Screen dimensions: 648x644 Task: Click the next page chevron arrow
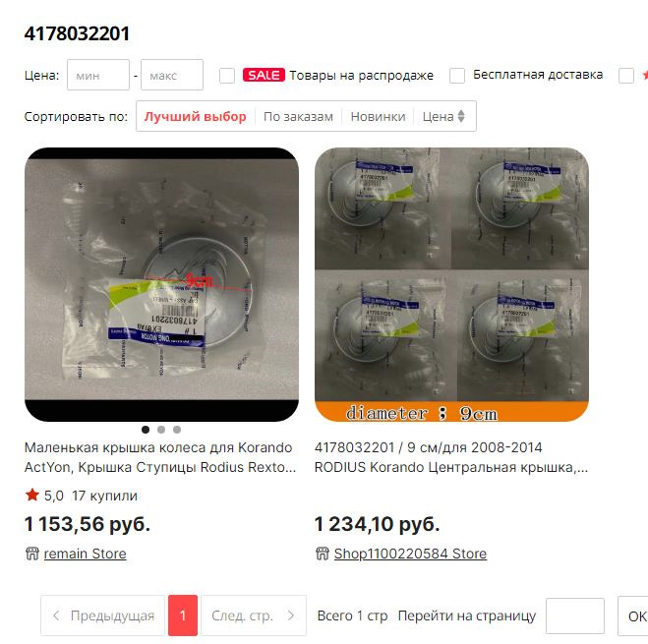tap(291, 615)
